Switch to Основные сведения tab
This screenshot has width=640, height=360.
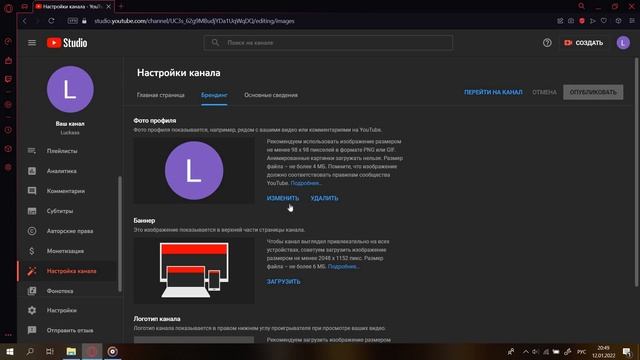pyautogui.click(x=271, y=95)
